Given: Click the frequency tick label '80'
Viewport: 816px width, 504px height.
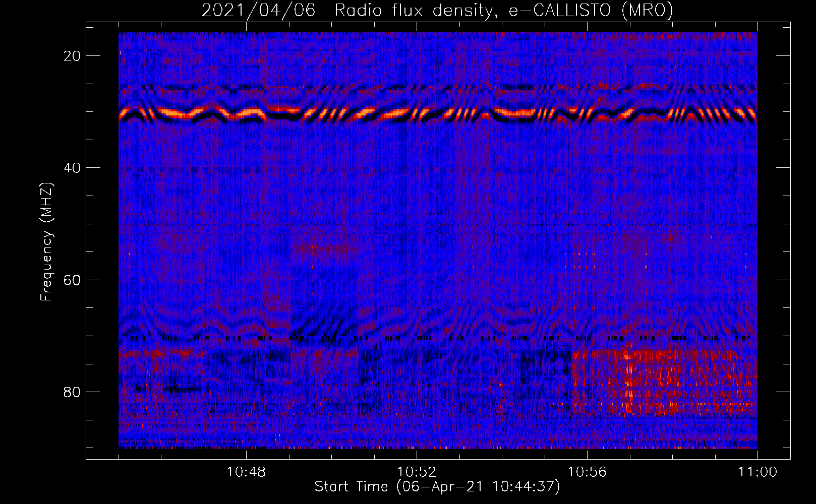Looking at the screenshot, I should [73, 392].
